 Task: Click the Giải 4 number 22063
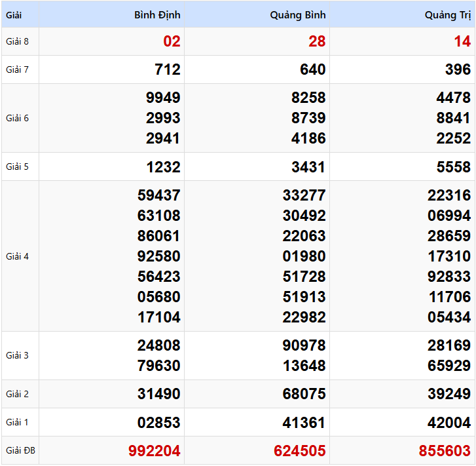click(x=304, y=236)
